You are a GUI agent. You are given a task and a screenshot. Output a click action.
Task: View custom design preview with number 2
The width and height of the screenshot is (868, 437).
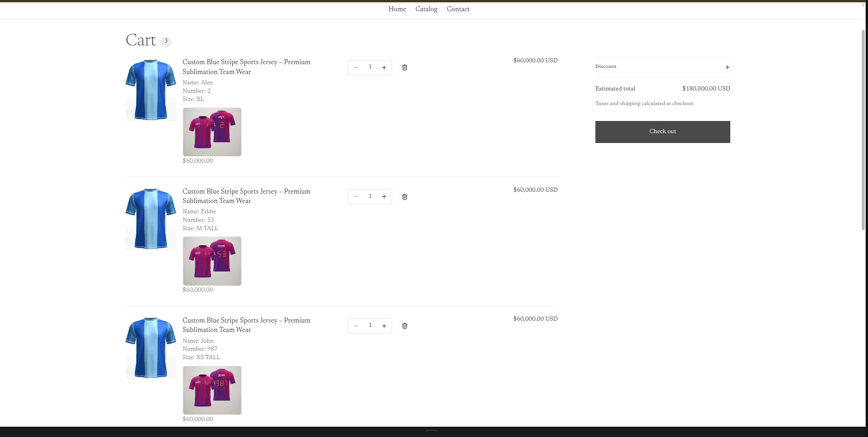tap(212, 132)
